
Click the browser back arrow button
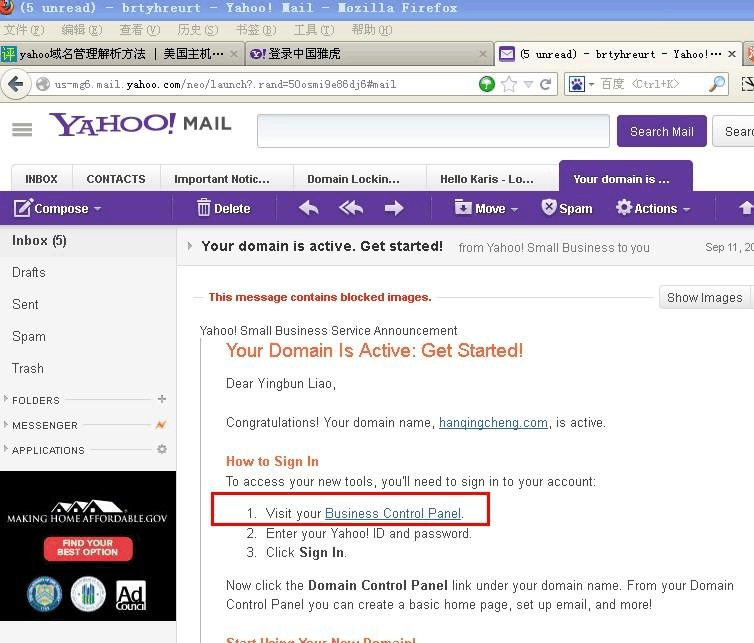pyautogui.click(x=16, y=84)
